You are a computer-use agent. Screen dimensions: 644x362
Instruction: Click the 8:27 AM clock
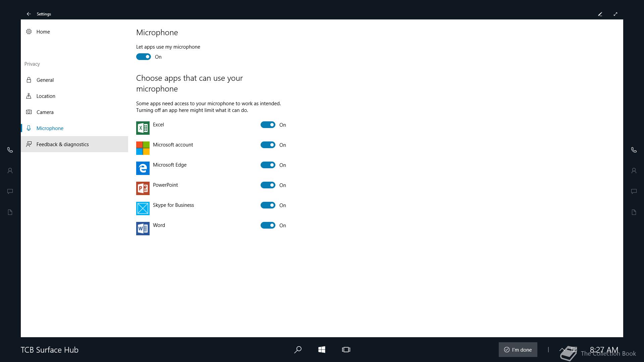tap(604, 350)
